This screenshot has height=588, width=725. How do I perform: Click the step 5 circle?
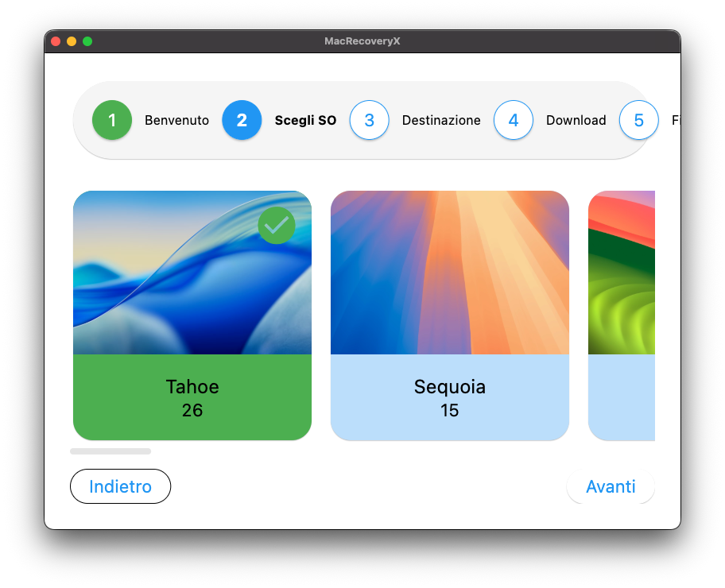click(x=638, y=120)
